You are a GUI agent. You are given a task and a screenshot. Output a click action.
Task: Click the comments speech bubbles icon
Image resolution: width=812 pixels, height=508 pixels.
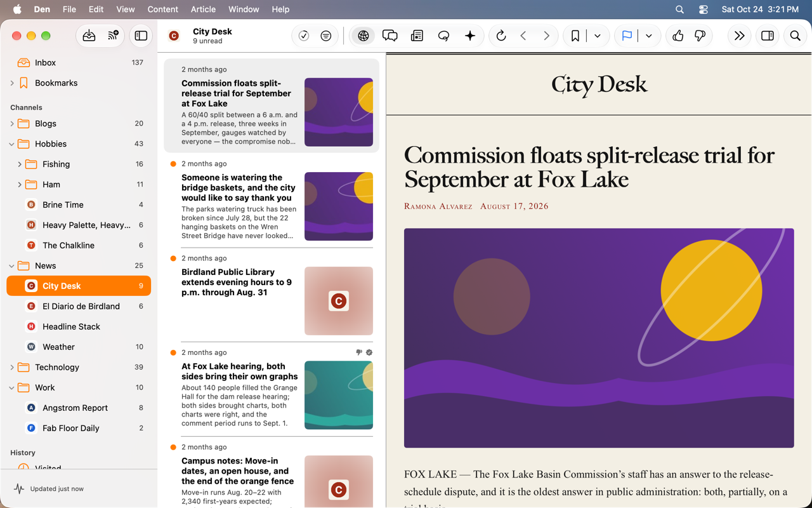pyautogui.click(x=390, y=36)
